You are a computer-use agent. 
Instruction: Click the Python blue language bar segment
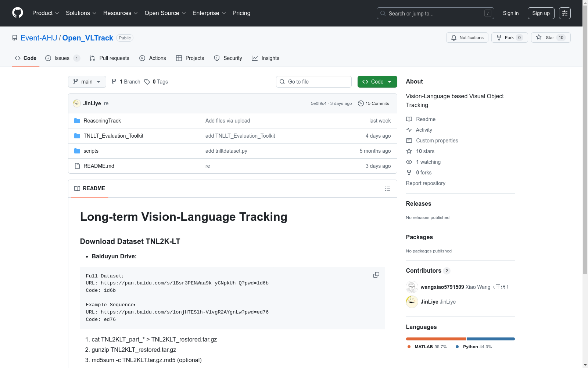click(x=491, y=339)
